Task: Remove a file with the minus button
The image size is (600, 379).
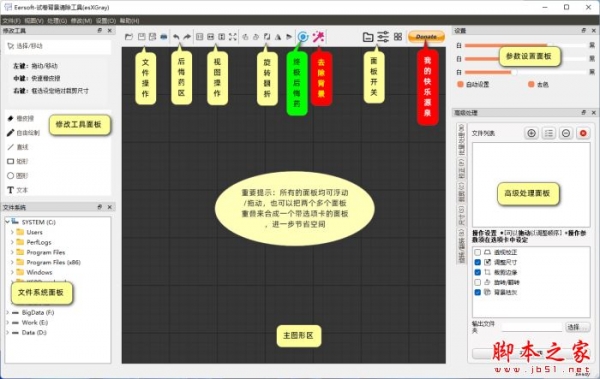Action: [566, 133]
